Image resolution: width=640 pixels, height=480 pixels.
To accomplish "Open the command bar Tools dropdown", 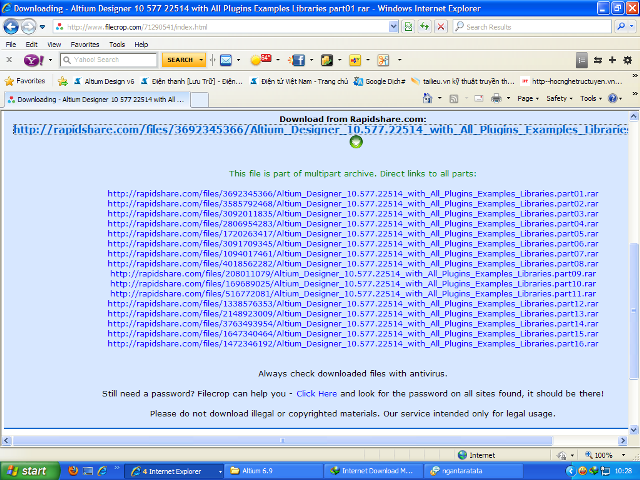I will coord(591,98).
